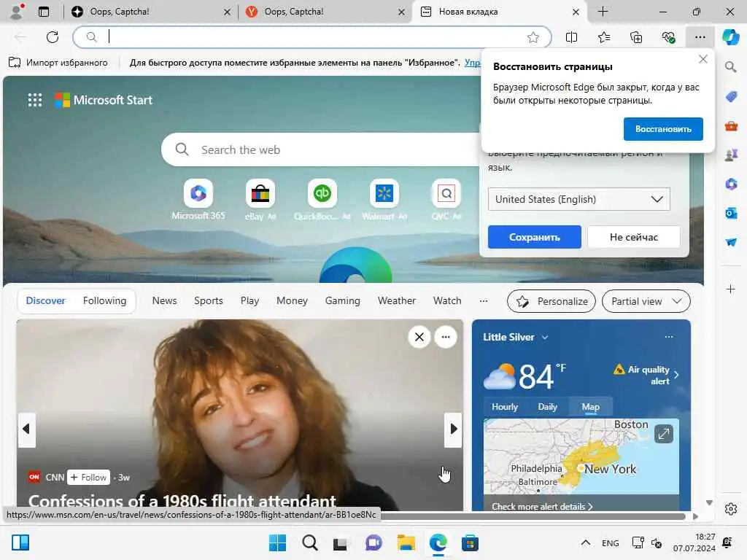Click the Не сейчас button
747x560 pixels.
tap(634, 237)
